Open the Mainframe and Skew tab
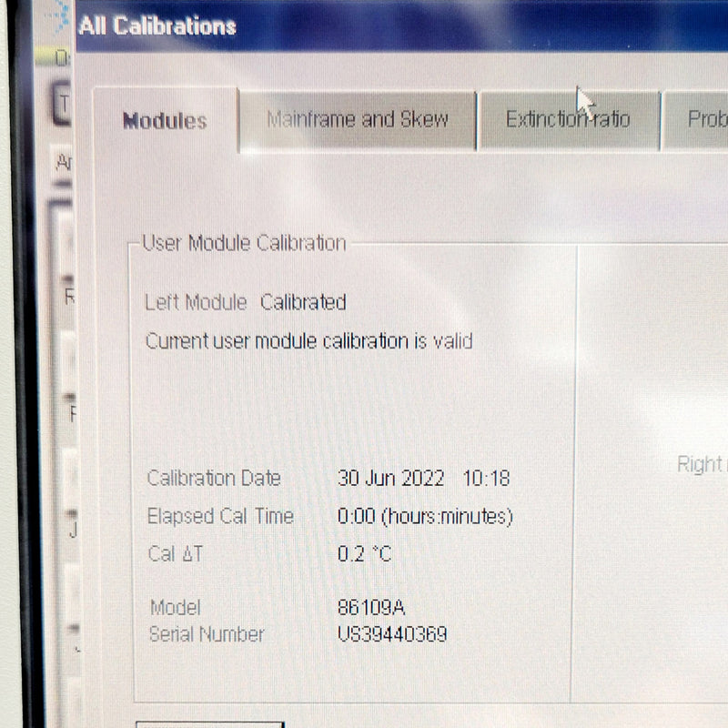The image size is (728, 728). pyautogui.click(x=358, y=119)
